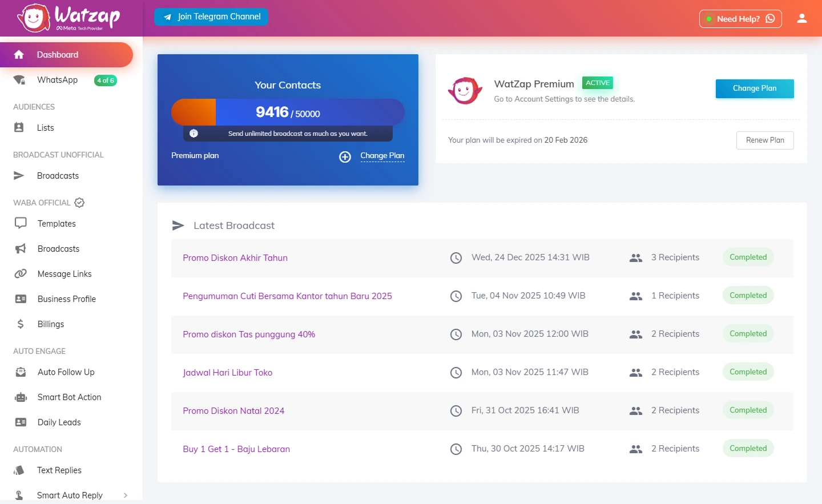
Task: Click the WhatsApp sidebar icon
Action: click(x=19, y=80)
